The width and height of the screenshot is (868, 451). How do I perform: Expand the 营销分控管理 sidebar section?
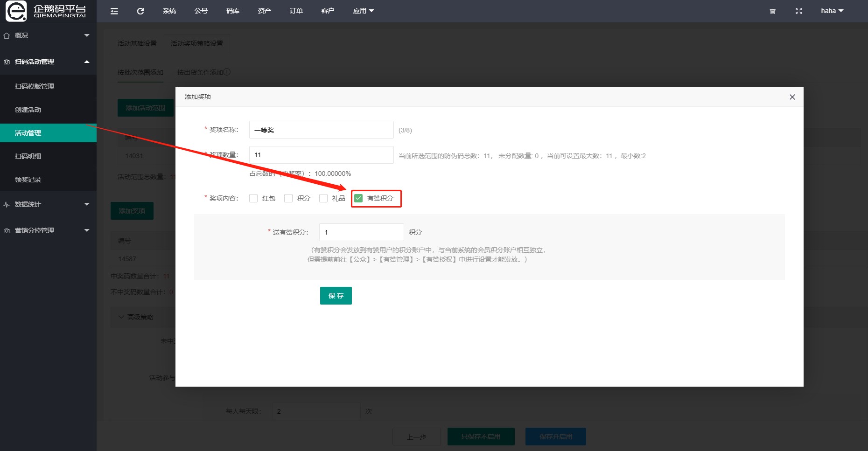pos(87,230)
